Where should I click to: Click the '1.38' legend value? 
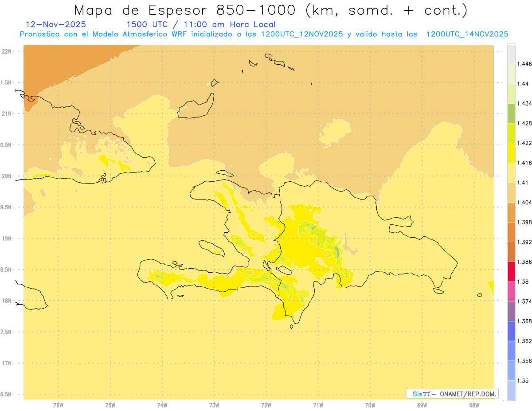point(523,282)
